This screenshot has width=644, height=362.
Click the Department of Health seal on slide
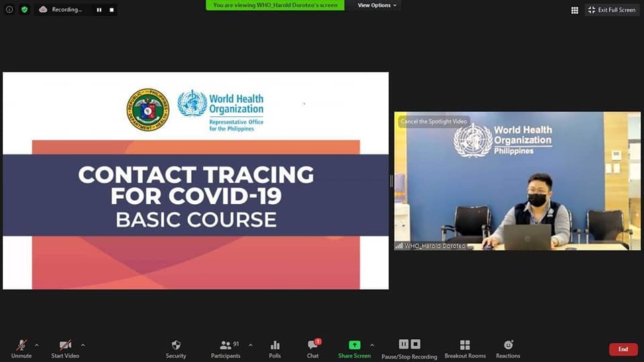148,109
